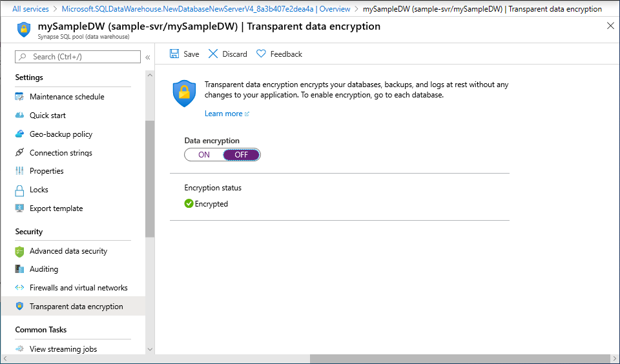This screenshot has width=620, height=364.
Task: Click the Data encryption label
Action: click(212, 141)
